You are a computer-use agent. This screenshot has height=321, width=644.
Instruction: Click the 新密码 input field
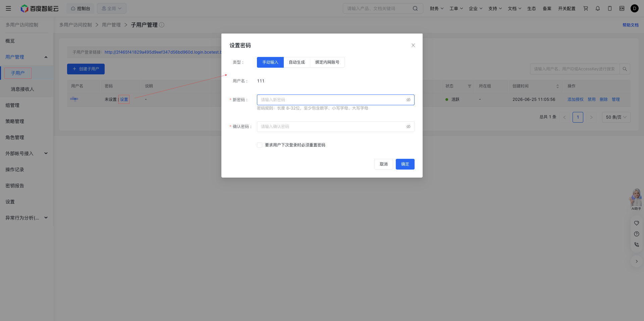click(x=336, y=100)
